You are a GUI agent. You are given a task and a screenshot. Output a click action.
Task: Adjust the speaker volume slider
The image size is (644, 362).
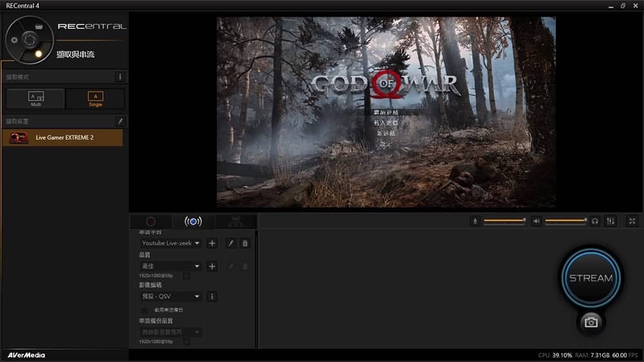tap(566, 221)
